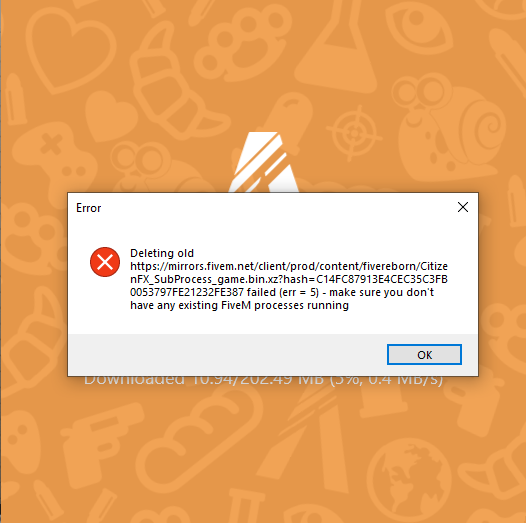Click the crosshair target background icon
The image size is (526, 523).
tap(354, 133)
